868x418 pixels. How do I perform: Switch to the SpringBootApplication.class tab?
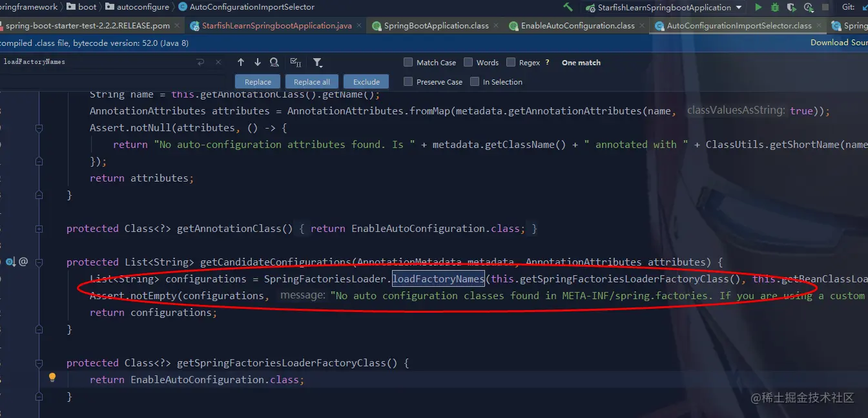(x=436, y=26)
